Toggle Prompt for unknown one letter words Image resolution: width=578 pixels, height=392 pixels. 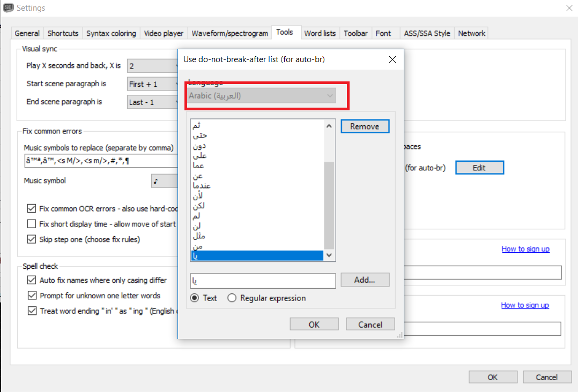tap(32, 296)
